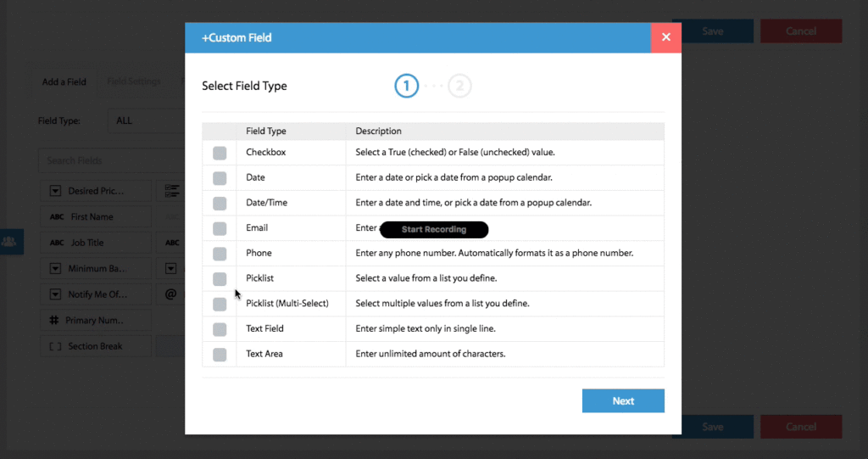The height and width of the screenshot is (459, 868).
Task: Tick the Date field type checkbox
Action: [220, 178]
